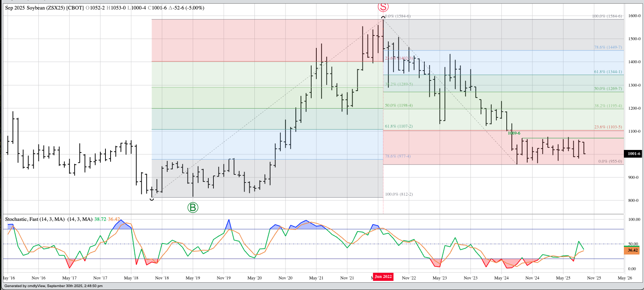The image size is (644, 290).
Task: Click the 50.0% (1198-4) Fibonacci level label
Action: pyautogui.click(x=398, y=105)
